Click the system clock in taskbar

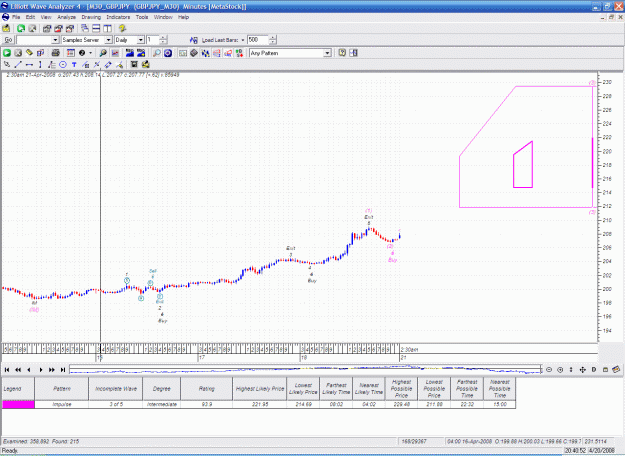tap(575, 451)
